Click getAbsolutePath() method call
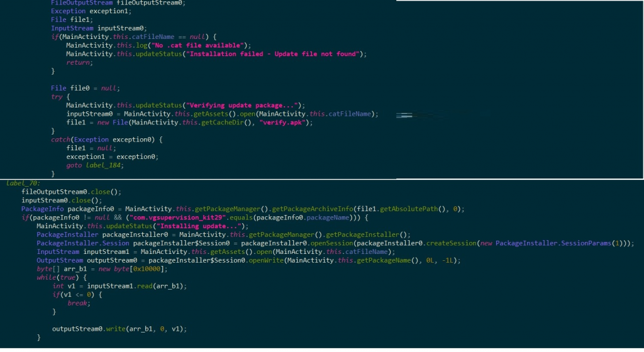The height and width of the screenshot is (352, 644). coord(413,209)
